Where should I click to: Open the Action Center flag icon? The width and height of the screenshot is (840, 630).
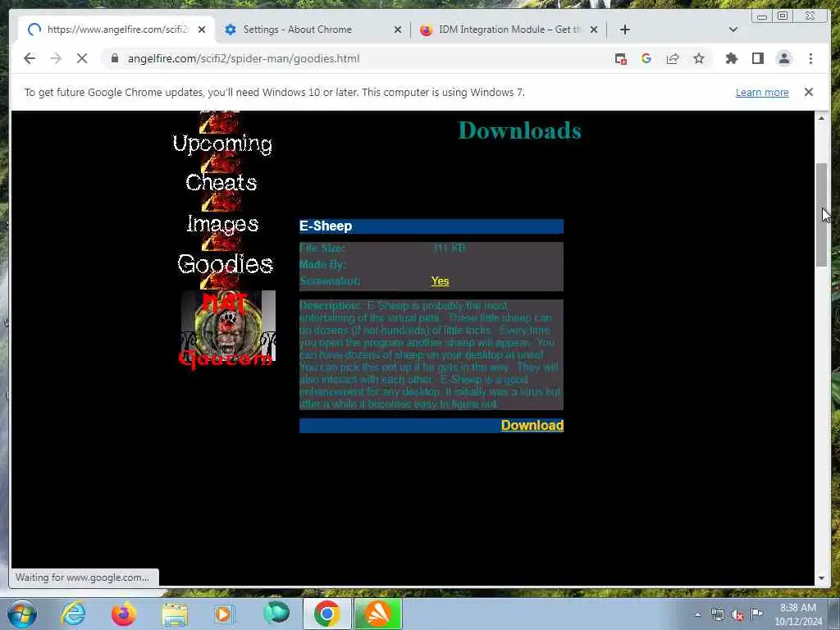757,614
